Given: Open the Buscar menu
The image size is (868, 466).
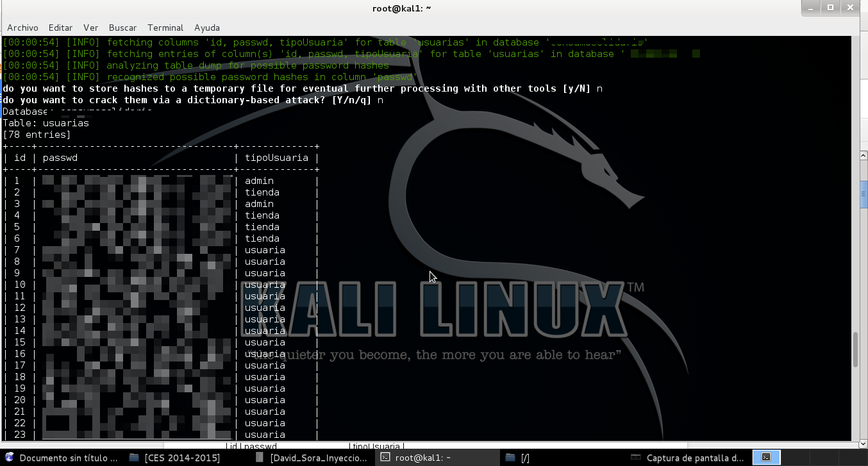Looking at the screenshot, I should 122,28.
